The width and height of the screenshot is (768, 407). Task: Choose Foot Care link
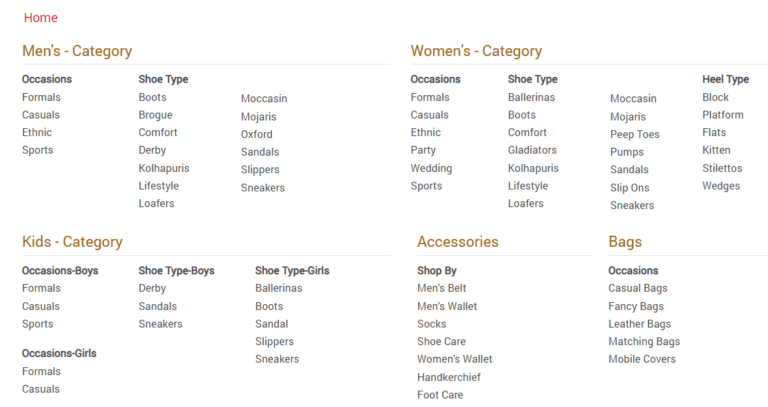440,395
